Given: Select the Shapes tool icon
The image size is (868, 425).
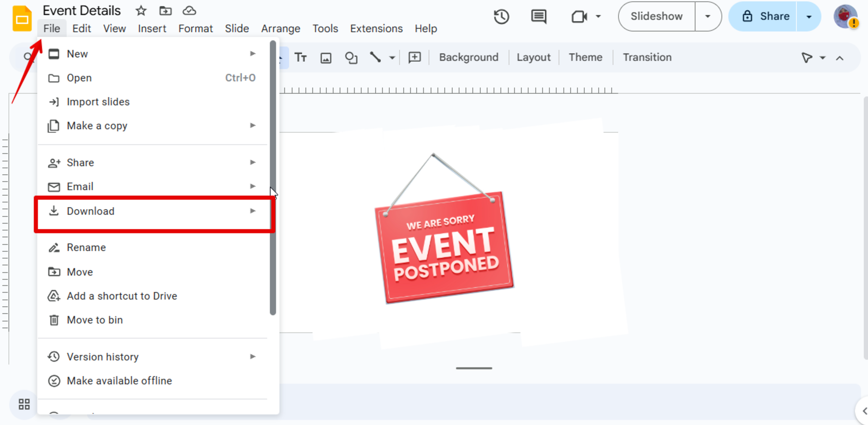Looking at the screenshot, I should click(352, 57).
